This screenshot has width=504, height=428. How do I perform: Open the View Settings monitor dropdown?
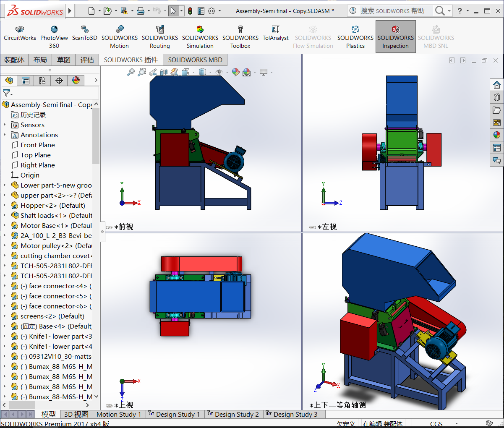pyautogui.click(x=264, y=72)
